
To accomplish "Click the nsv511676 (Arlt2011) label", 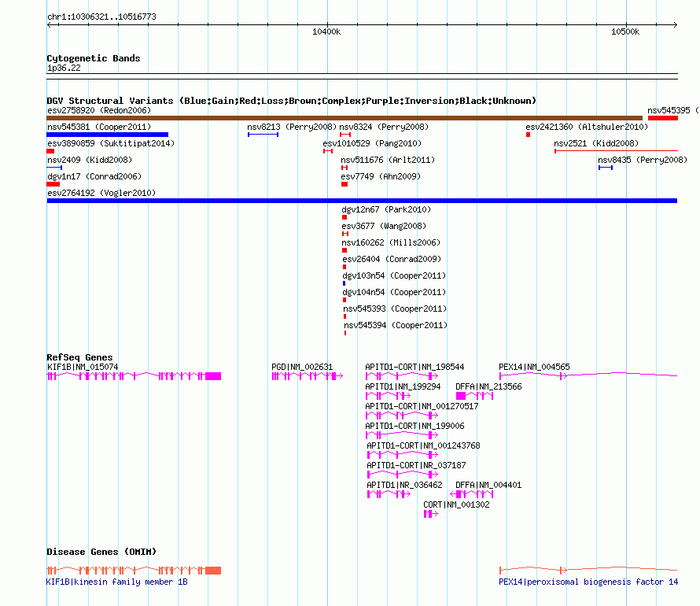I will click(x=388, y=160).
